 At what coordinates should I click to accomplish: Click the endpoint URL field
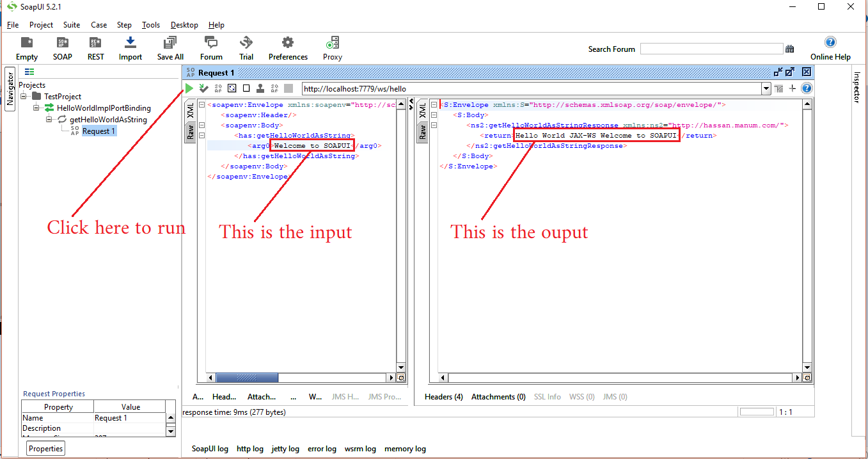coord(531,89)
